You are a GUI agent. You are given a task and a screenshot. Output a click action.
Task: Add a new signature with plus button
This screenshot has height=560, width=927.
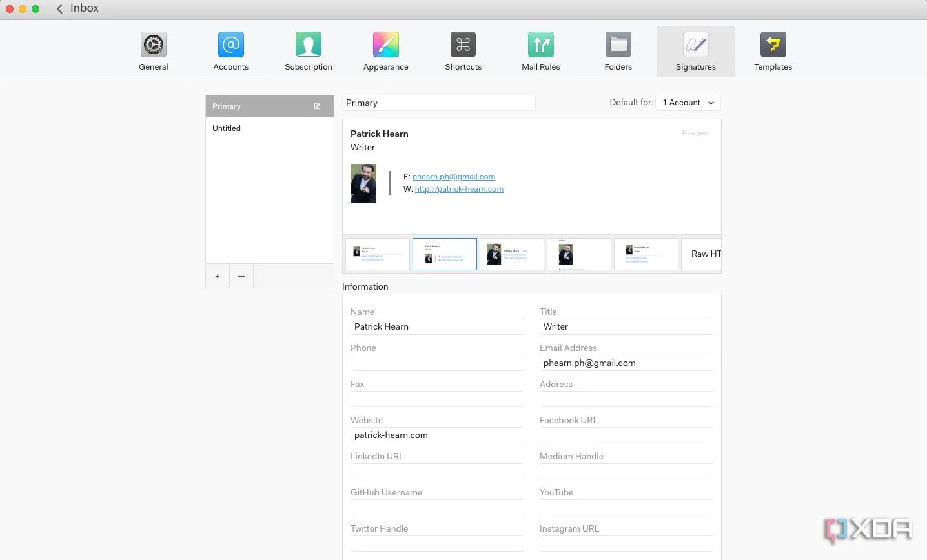218,276
